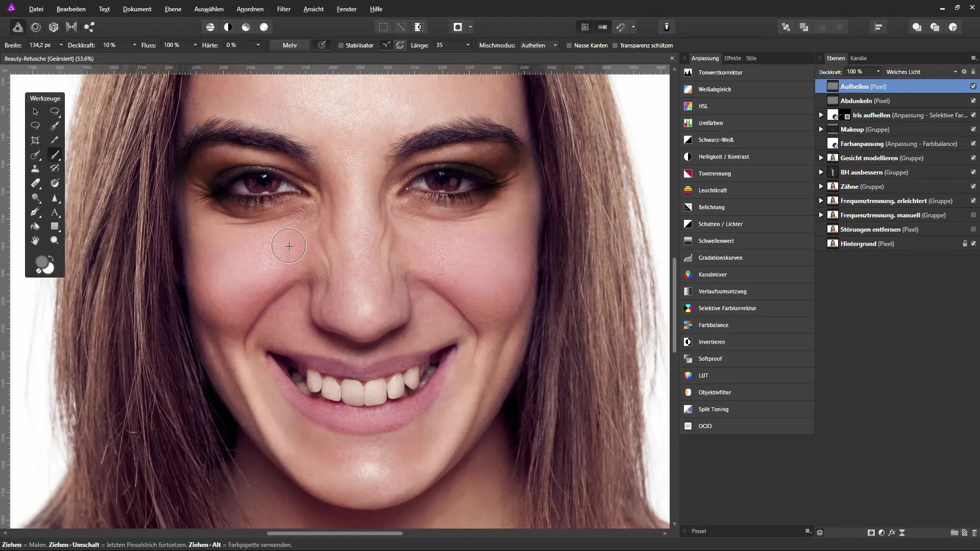Add an HSL adjustment
Viewport: 980px width, 551px height.
coord(747,106)
